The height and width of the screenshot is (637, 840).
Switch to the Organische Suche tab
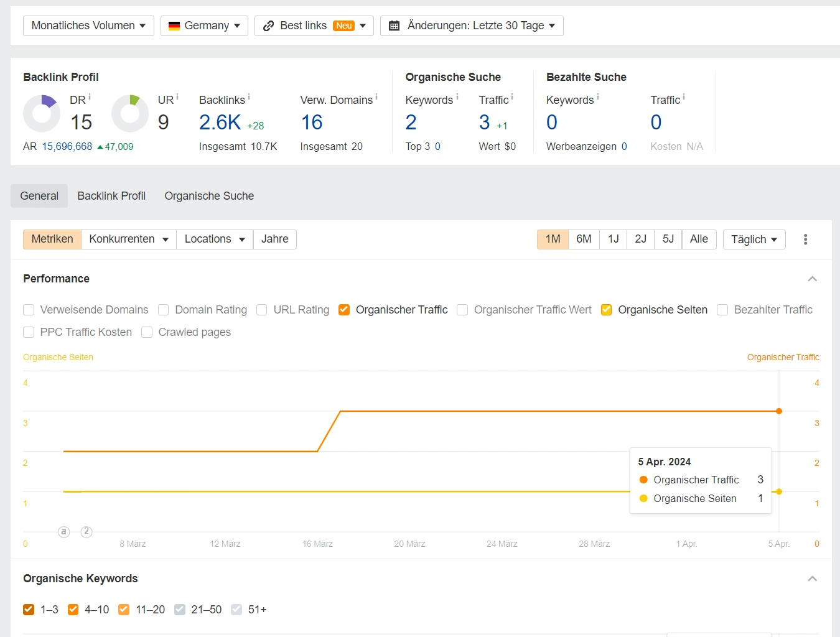click(209, 196)
